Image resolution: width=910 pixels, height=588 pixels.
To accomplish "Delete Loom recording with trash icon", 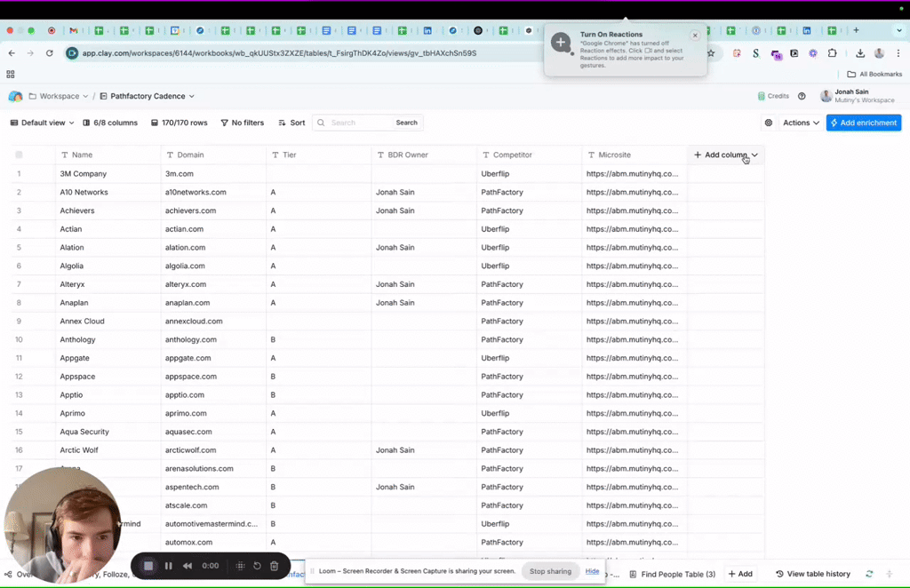I will coord(274,566).
